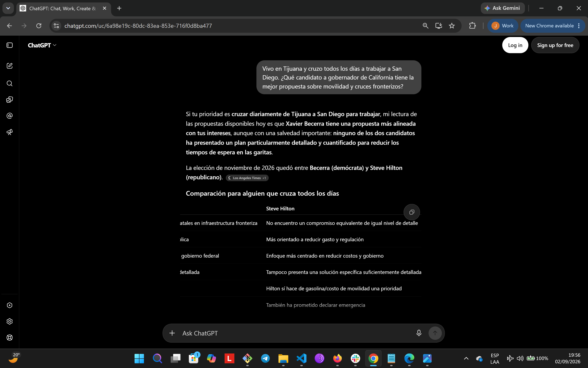This screenshot has width=588, height=368.
Task: Open the Work profile menu
Action: [x=503, y=26]
